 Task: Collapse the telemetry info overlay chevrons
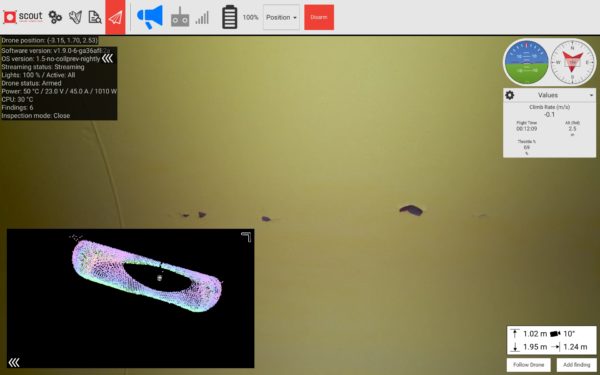[107, 58]
